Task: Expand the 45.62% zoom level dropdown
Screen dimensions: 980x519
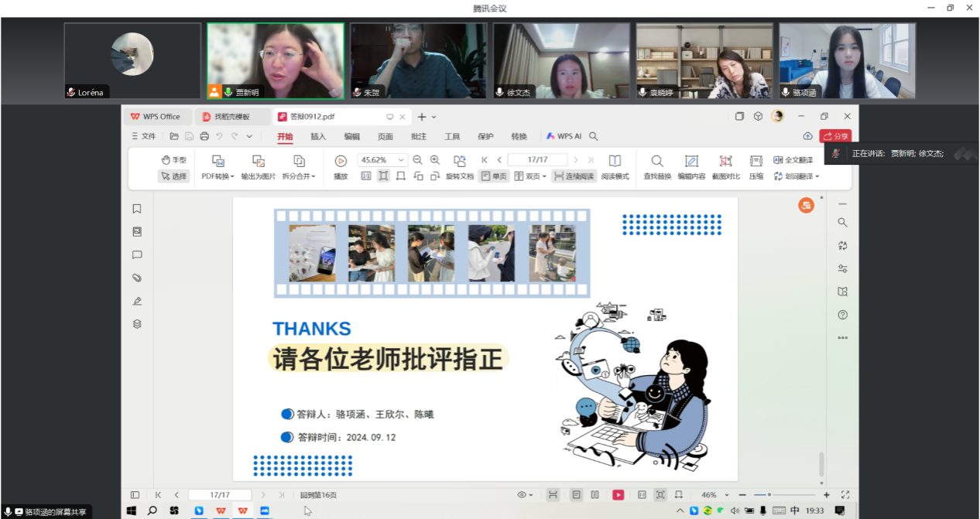Action: 401,160
